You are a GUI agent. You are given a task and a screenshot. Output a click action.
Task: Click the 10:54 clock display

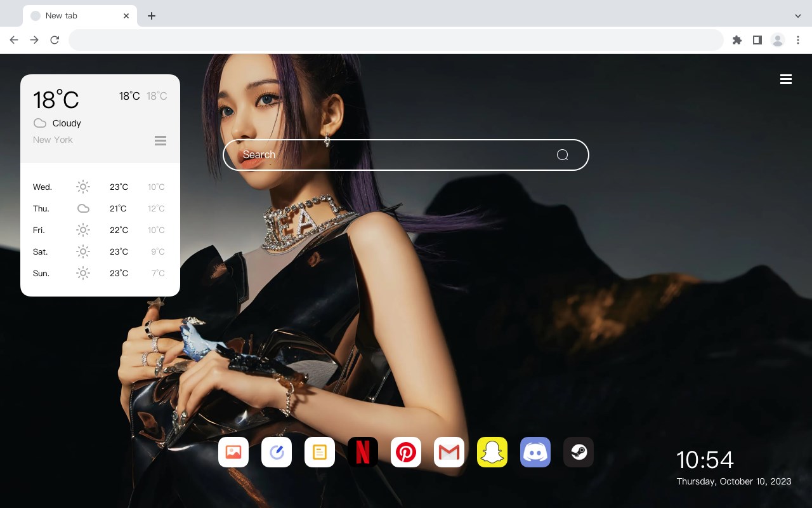pyautogui.click(x=705, y=460)
